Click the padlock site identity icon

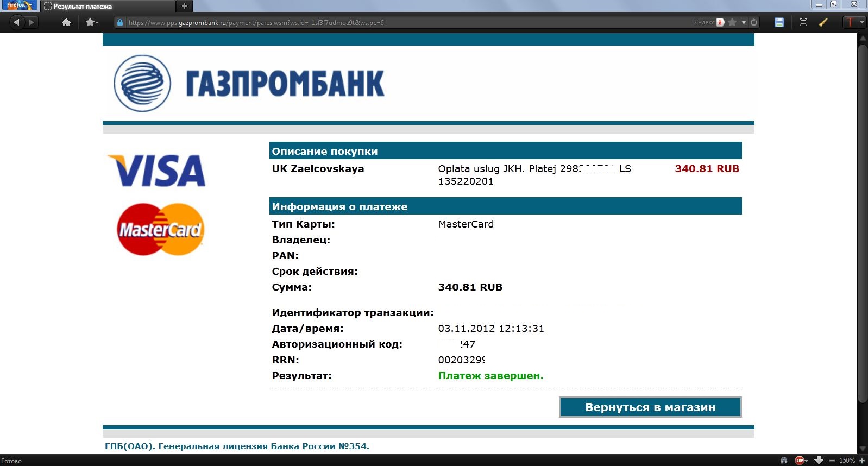[x=120, y=22]
